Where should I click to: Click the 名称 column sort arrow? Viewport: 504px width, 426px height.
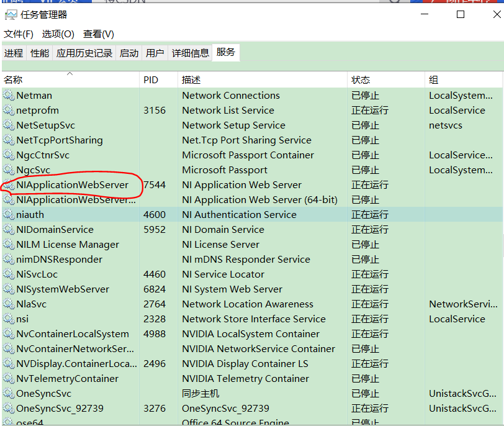70,75
